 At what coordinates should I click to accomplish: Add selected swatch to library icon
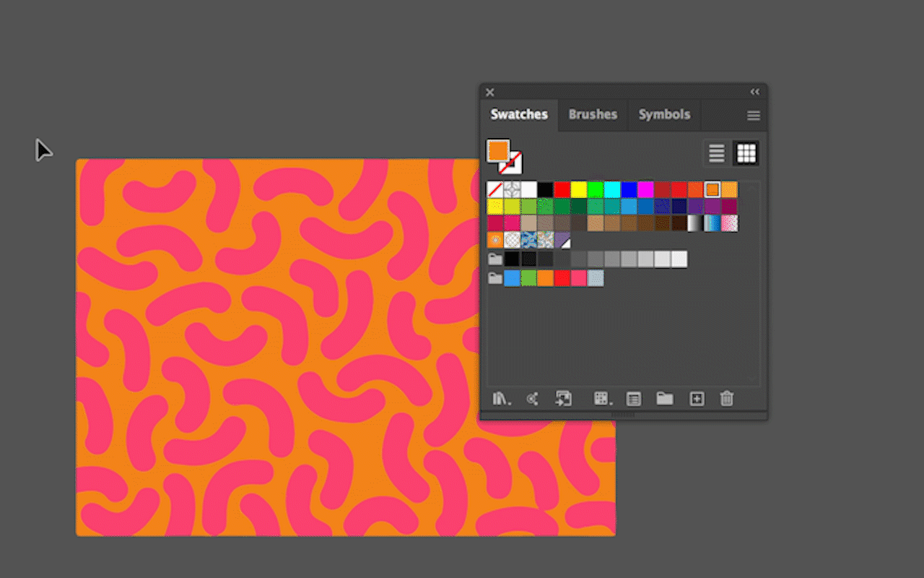point(563,398)
